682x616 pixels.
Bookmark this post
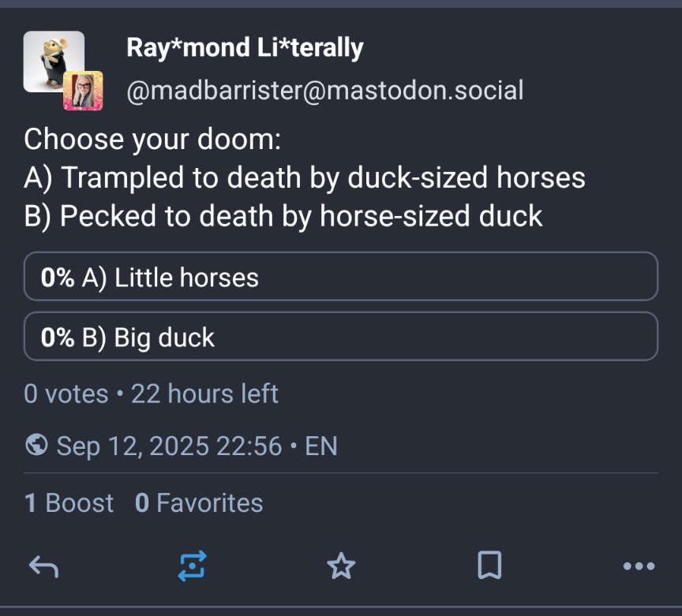click(489, 566)
